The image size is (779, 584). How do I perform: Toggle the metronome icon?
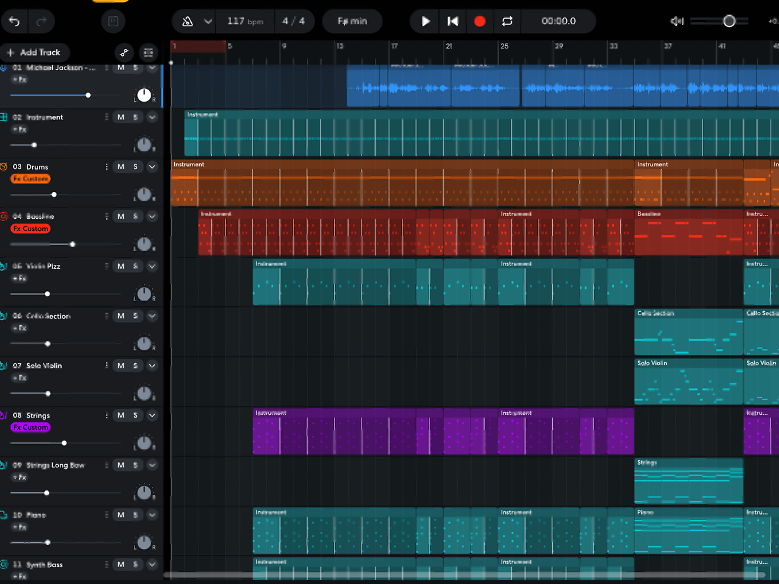point(187,21)
